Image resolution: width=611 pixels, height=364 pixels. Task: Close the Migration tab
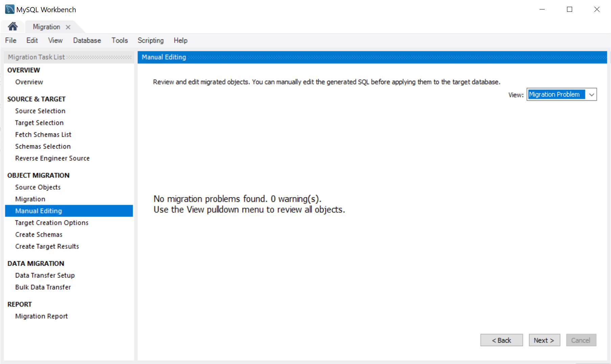(x=68, y=27)
